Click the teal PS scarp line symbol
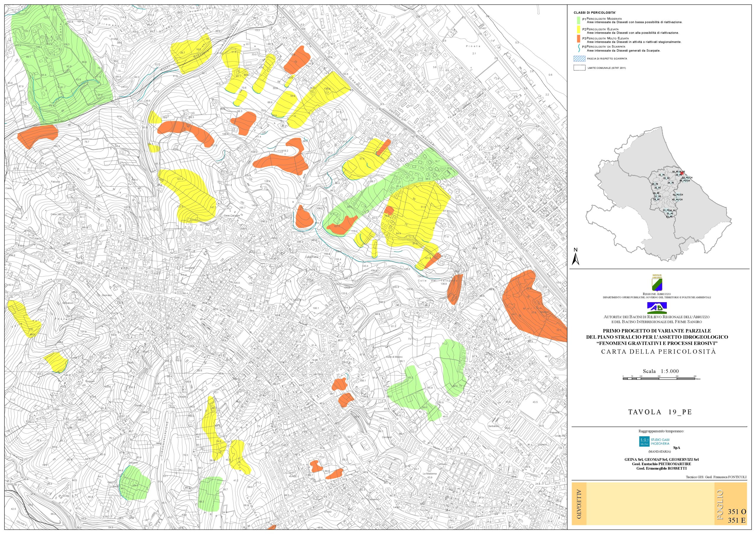 pyautogui.click(x=580, y=48)
